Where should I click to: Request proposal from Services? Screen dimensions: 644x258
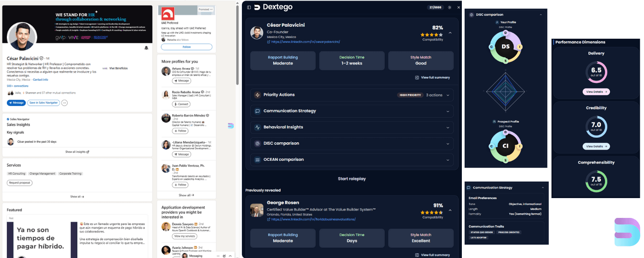pyautogui.click(x=20, y=183)
